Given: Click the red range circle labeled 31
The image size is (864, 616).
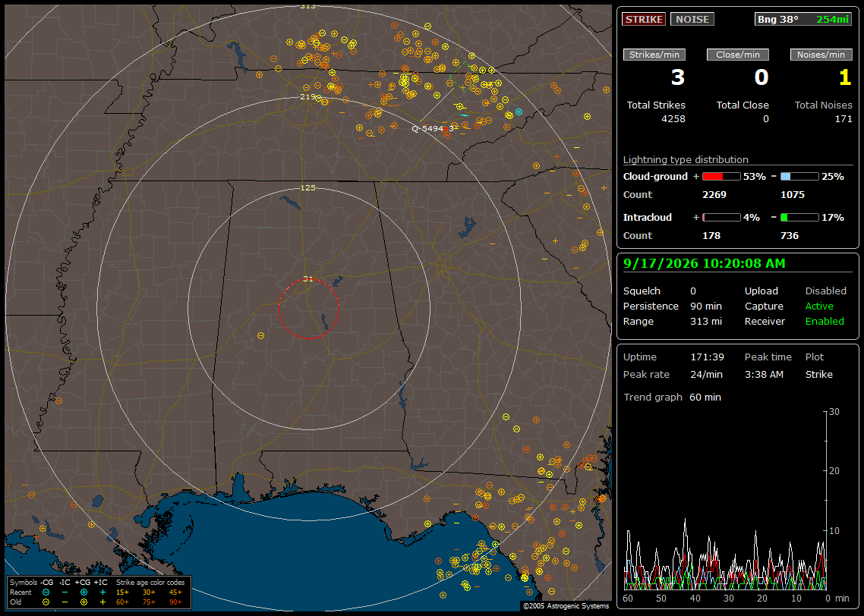Looking at the screenshot, I should point(308,309).
